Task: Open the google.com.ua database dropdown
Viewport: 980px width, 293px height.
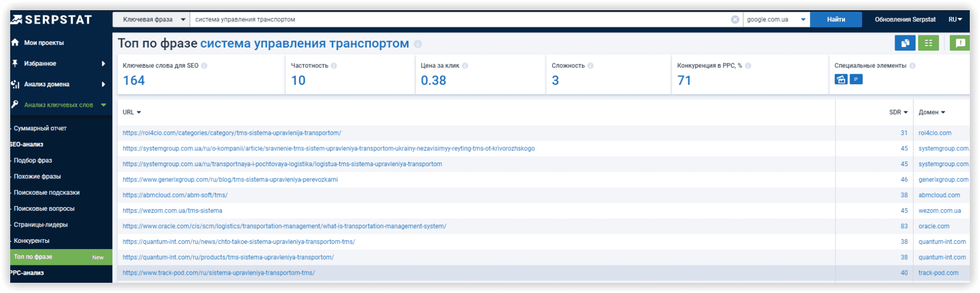Action: 776,19
